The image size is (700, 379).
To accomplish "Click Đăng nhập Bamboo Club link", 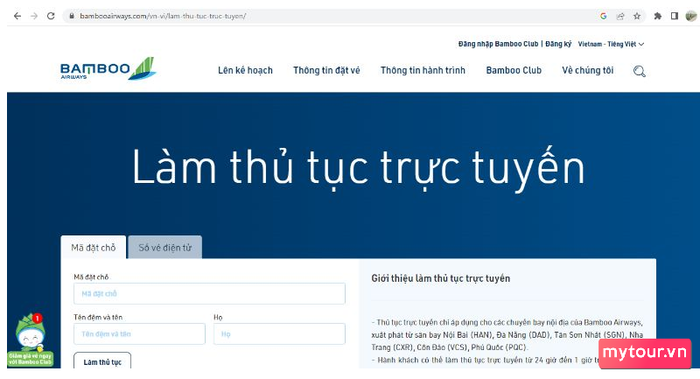I will tap(498, 44).
